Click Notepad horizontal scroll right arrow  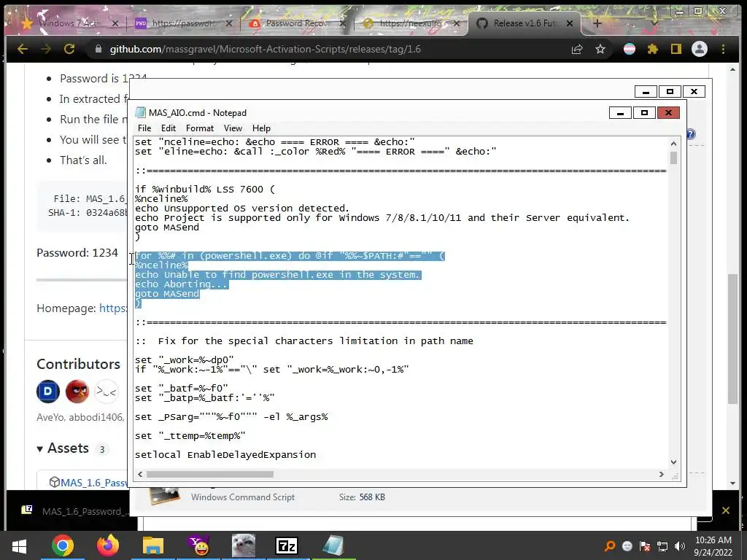click(661, 474)
